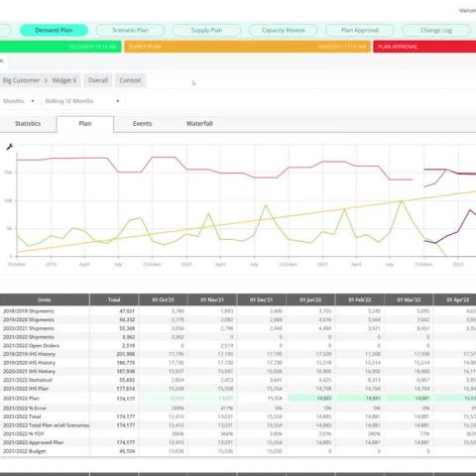The width and height of the screenshot is (476, 476).
Task: Select the orange Supply Plan status bar
Action: coord(247,47)
